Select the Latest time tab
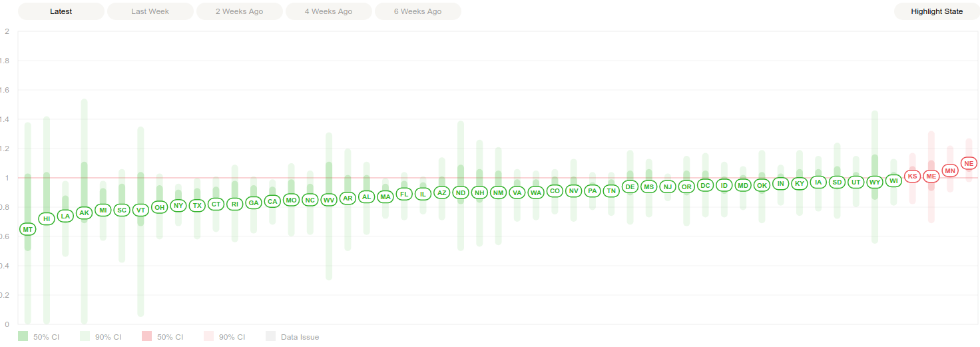The height and width of the screenshot is (347, 980). (61, 11)
